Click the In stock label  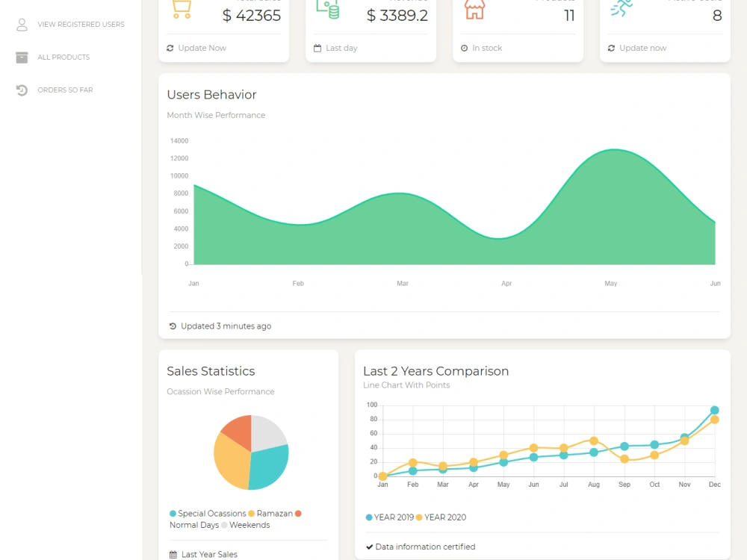pyautogui.click(x=487, y=48)
